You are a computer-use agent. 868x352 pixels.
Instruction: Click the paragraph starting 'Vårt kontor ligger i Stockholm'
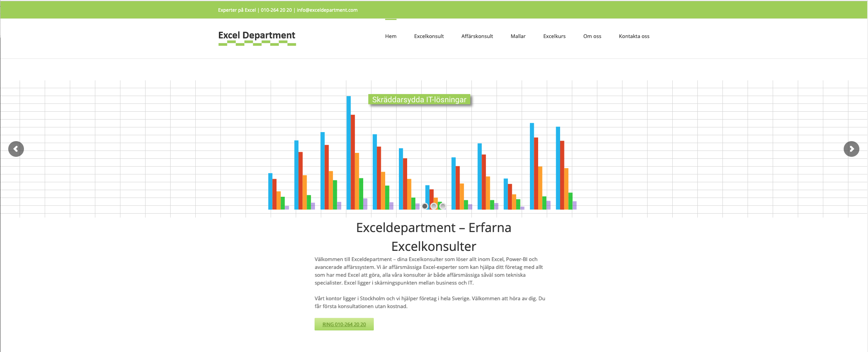click(430, 302)
